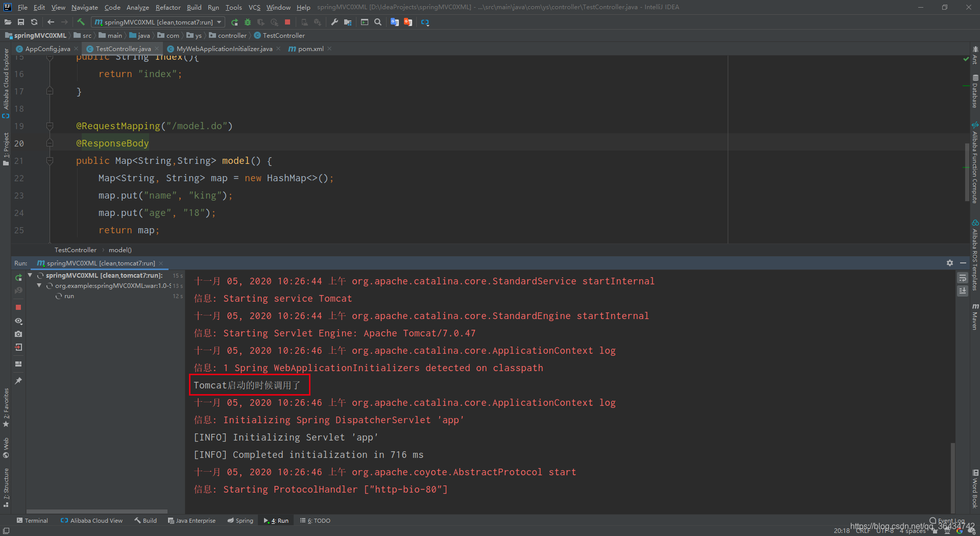The width and height of the screenshot is (980, 536).
Task: Click the Search Everywhere magnifier icon
Action: click(378, 22)
